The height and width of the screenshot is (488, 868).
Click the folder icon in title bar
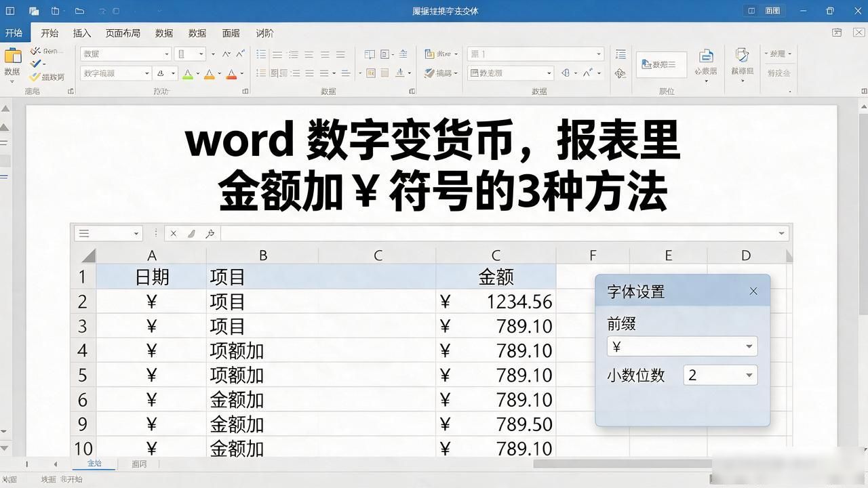tap(79, 11)
